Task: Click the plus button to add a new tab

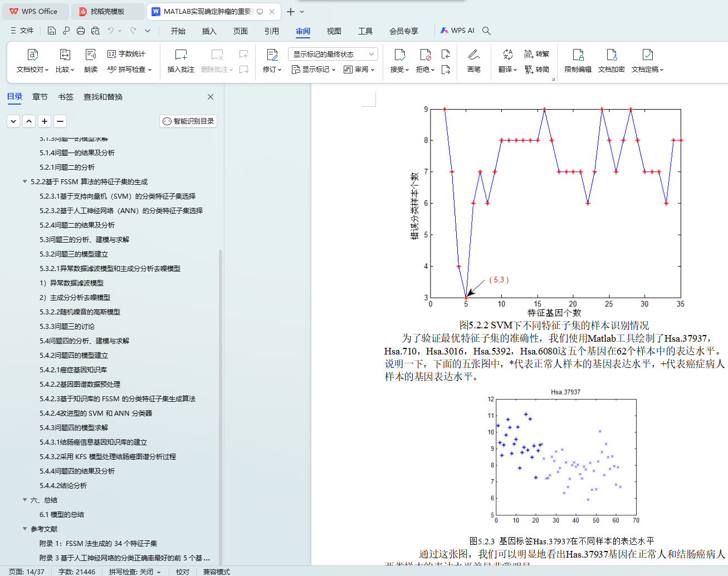Action: (x=291, y=12)
